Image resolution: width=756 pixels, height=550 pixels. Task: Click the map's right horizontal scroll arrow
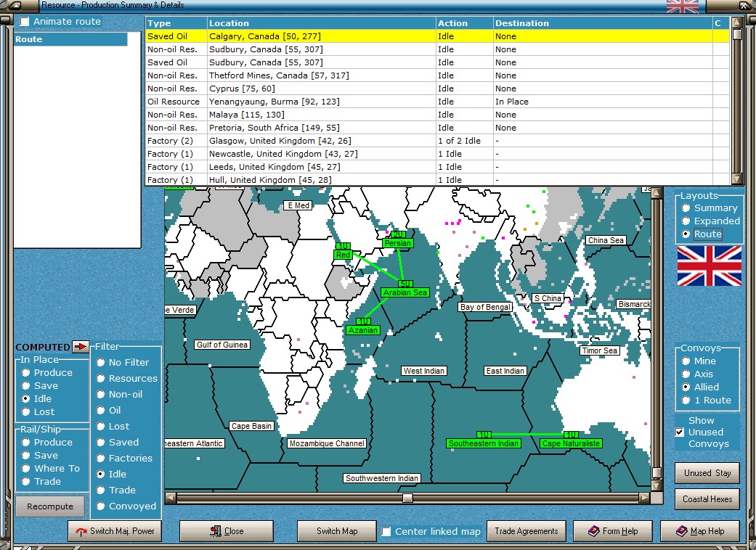pyautogui.click(x=644, y=498)
